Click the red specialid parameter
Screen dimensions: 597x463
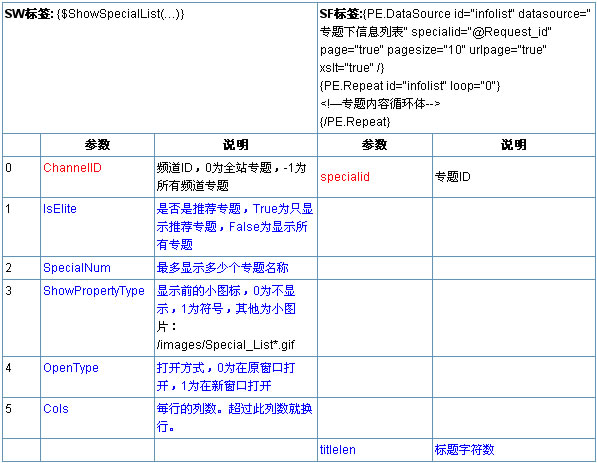pos(345,177)
